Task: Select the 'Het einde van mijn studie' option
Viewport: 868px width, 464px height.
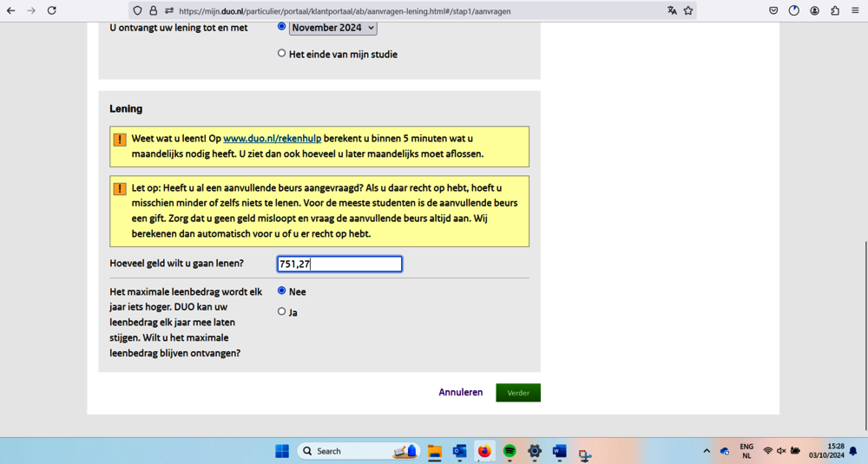Action: (x=281, y=54)
